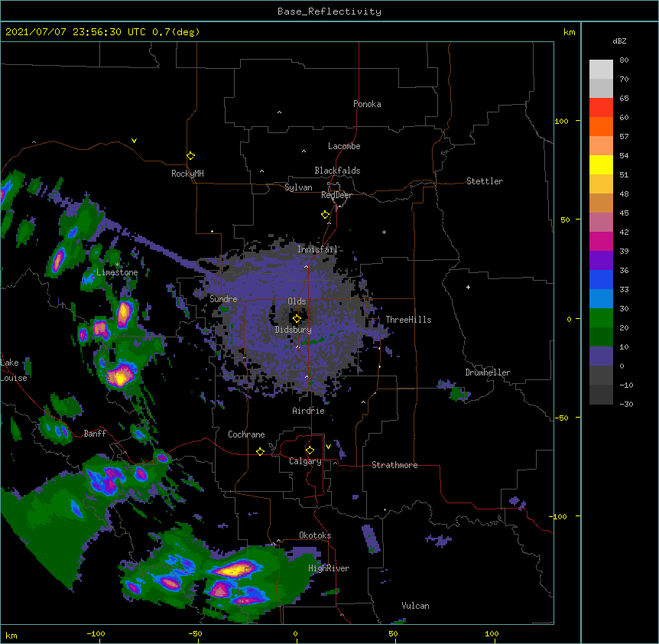This screenshot has width=659, height=644.
Task: Click the Ponoka town label
Action: click(x=367, y=104)
